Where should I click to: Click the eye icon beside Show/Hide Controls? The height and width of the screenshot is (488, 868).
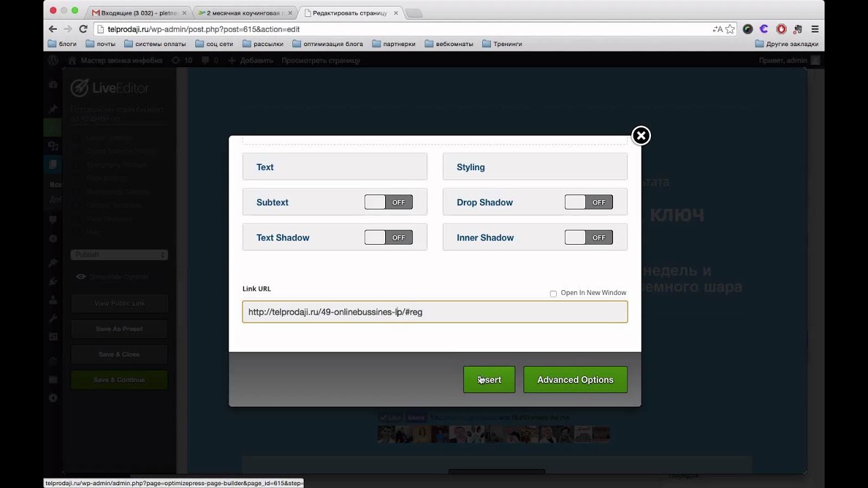pyautogui.click(x=81, y=277)
